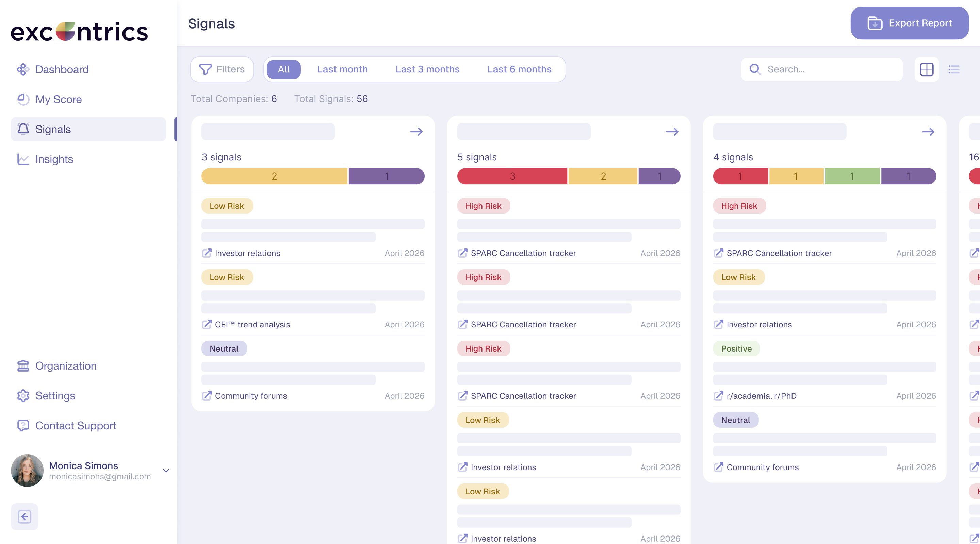980x544 pixels.
Task: Select the All time range filter
Action: pyautogui.click(x=284, y=69)
